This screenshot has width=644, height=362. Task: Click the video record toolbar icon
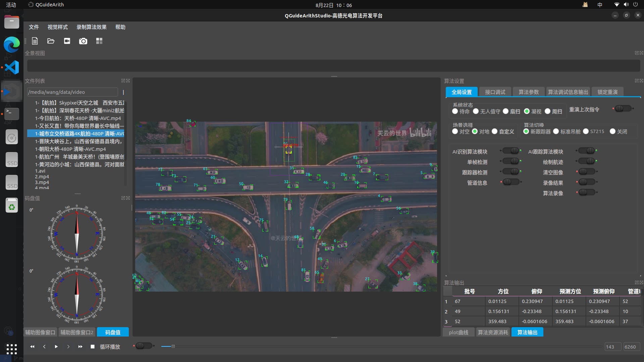point(67,41)
